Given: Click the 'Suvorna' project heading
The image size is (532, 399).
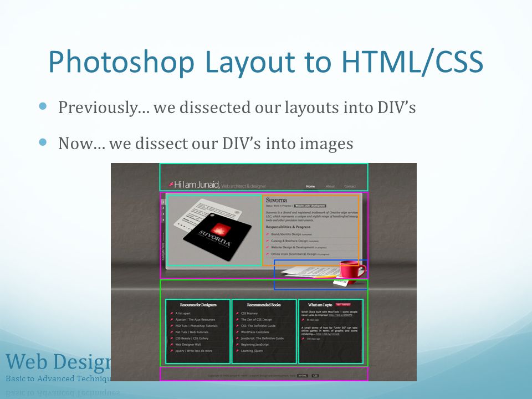Looking at the screenshot, I should pos(276,200).
